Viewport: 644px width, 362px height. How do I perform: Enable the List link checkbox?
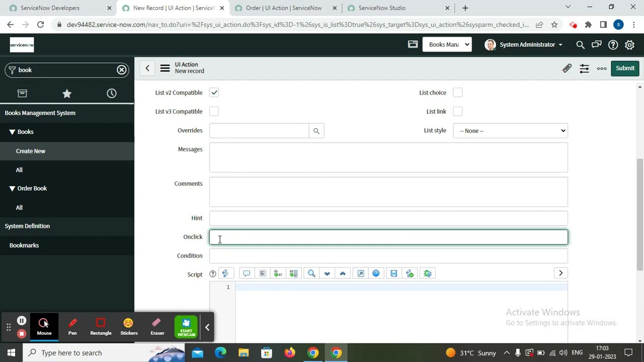click(x=457, y=111)
